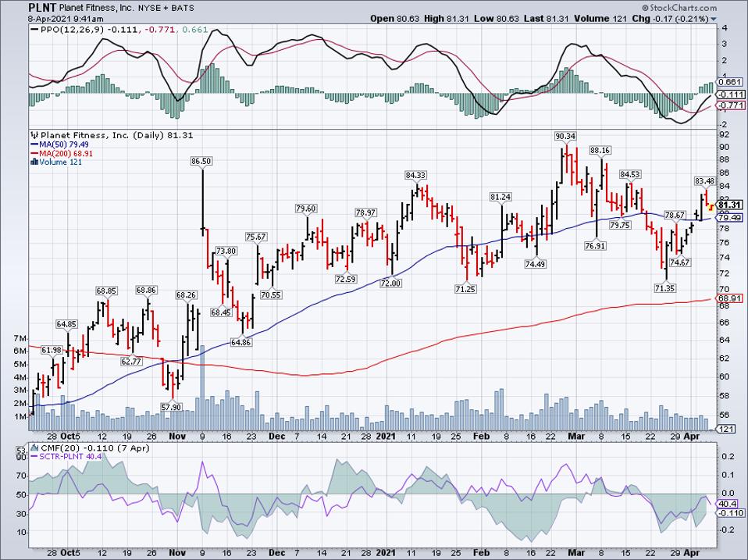Open the StockCharts.com copyright link

679,8
